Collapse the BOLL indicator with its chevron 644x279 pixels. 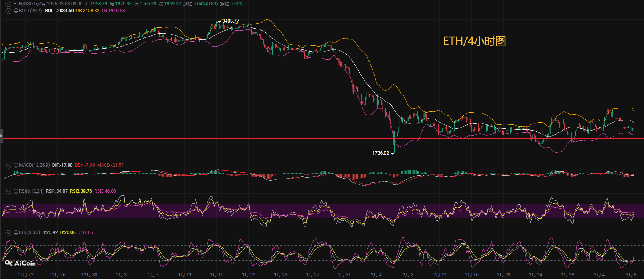[8, 11]
